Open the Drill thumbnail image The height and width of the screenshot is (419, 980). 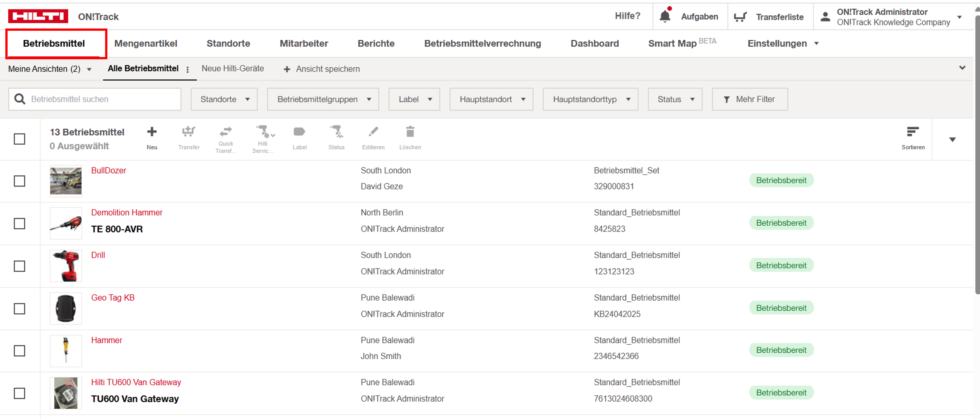pos(66,266)
